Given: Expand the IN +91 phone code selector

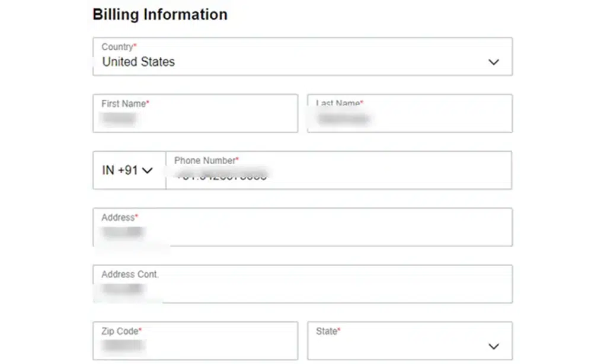Looking at the screenshot, I should click(x=128, y=171).
